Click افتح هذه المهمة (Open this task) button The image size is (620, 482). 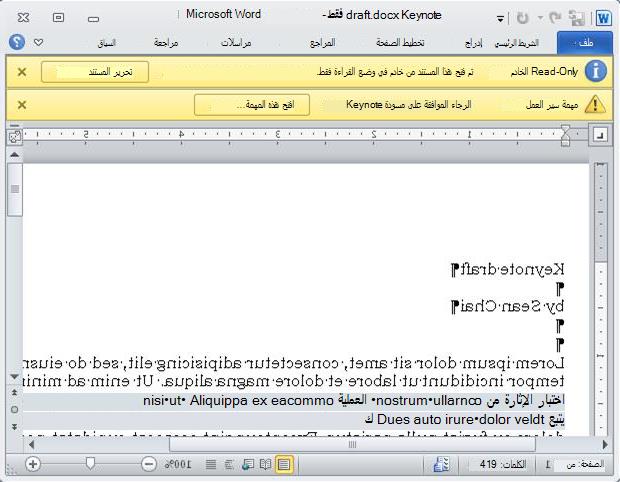[252, 105]
